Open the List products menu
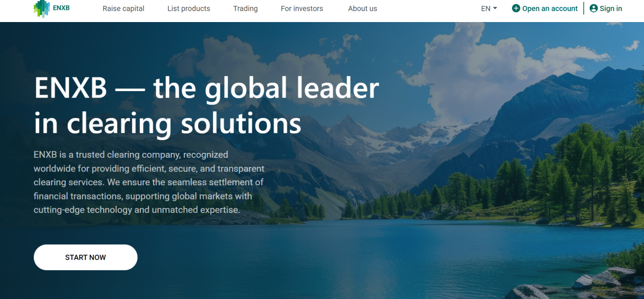Screen dimensions: 644x299 pyautogui.click(x=189, y=8)
